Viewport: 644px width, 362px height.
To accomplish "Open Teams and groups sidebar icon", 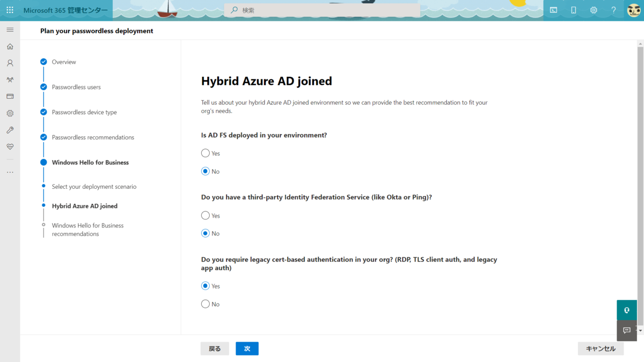I will point(10,80).
